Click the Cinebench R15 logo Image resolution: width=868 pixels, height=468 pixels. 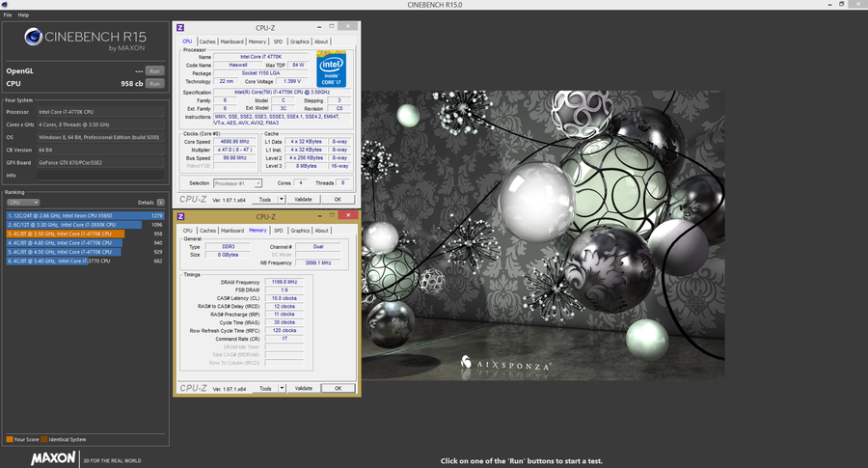[85, 40]
